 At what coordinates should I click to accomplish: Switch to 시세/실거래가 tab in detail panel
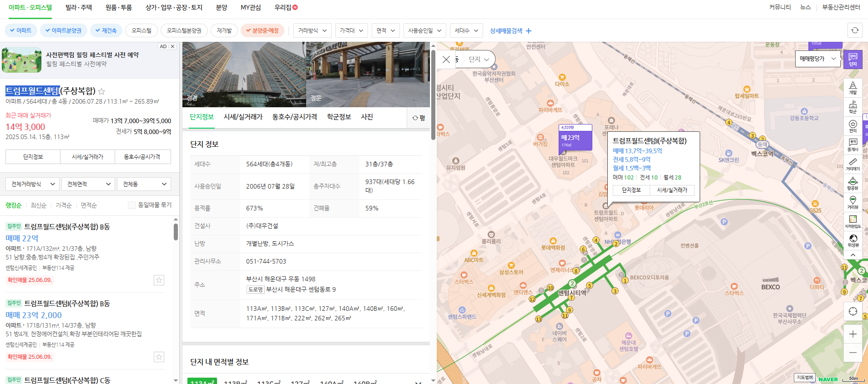coord(243,117)
